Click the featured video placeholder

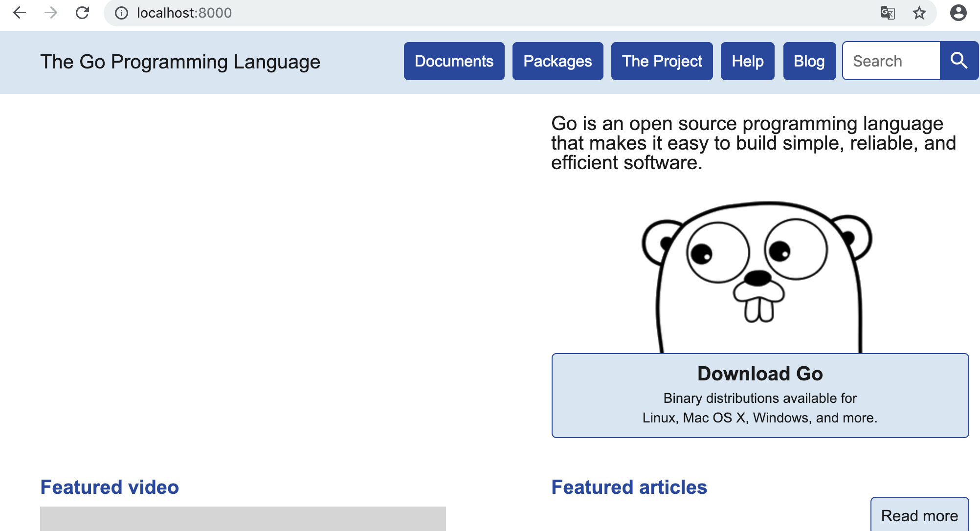coord(243,519)
